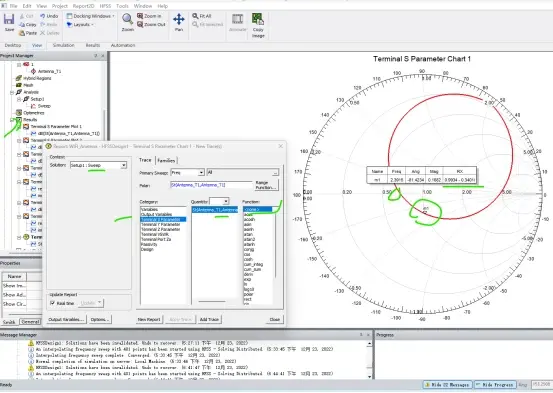Toggle the Real time checkbox
This screenshot has width=553, height=393.
(52, 303)
